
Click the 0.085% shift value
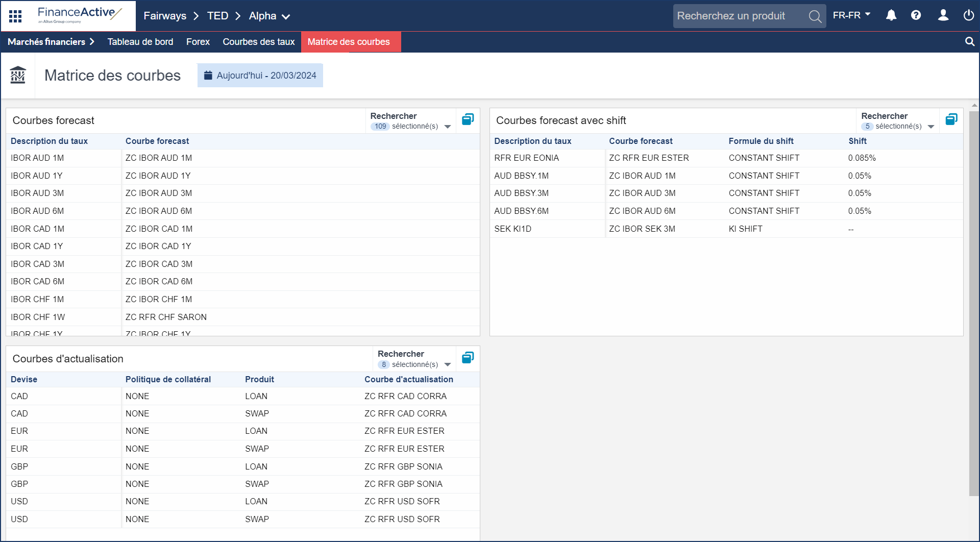point(862,158)
